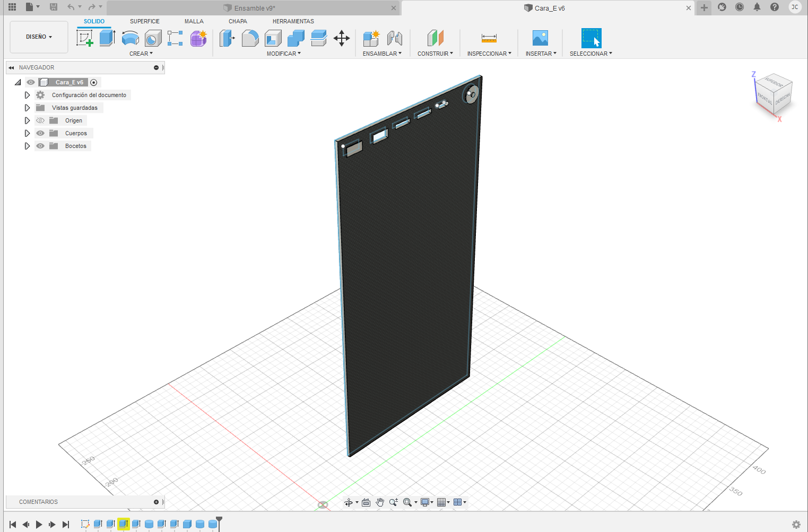Select the Offset Face tool icon

pyautogui.click(x=319, y=38)
